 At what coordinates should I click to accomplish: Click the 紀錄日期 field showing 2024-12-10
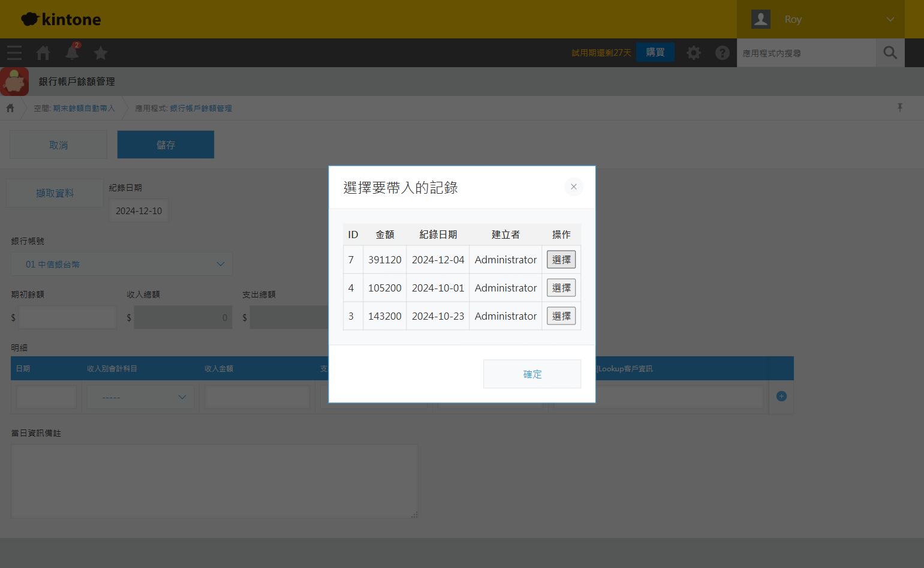tap(139, 211)
